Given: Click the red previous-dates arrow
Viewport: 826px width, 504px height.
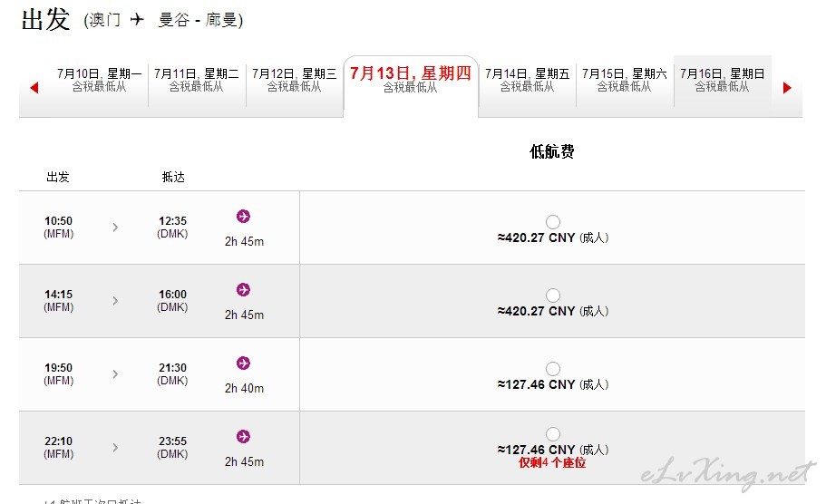Looking at the screenshot, I should 34,87.
